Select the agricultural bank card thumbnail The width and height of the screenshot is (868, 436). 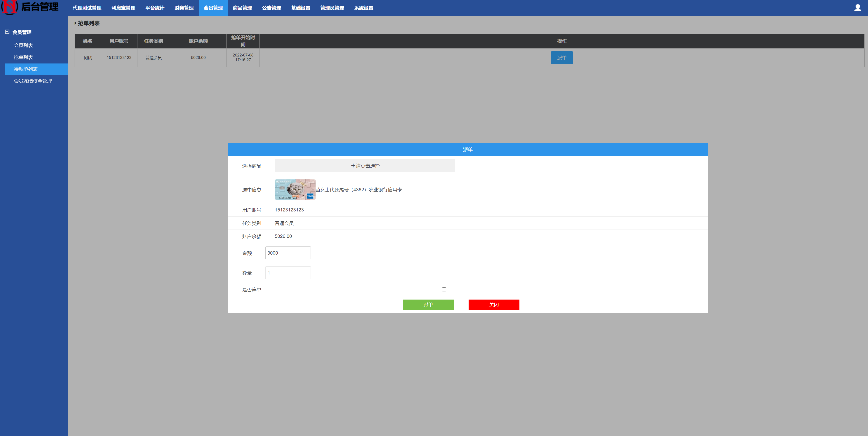[x=294, y=190]
